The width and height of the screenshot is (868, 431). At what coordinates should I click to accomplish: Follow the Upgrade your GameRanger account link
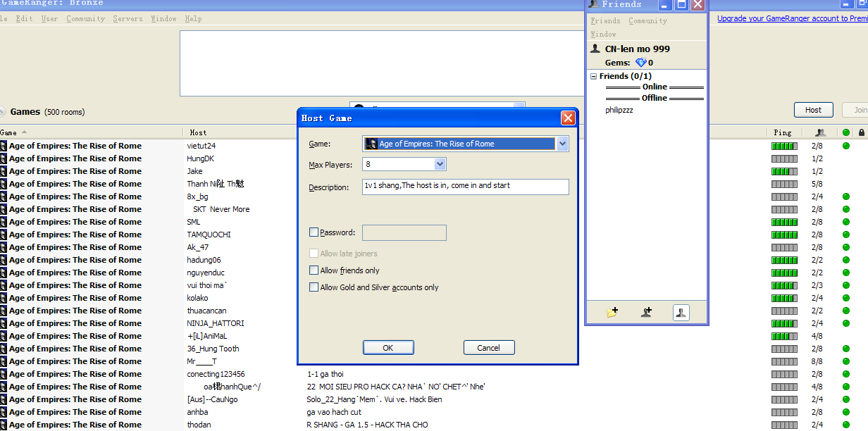click(789, 18)
